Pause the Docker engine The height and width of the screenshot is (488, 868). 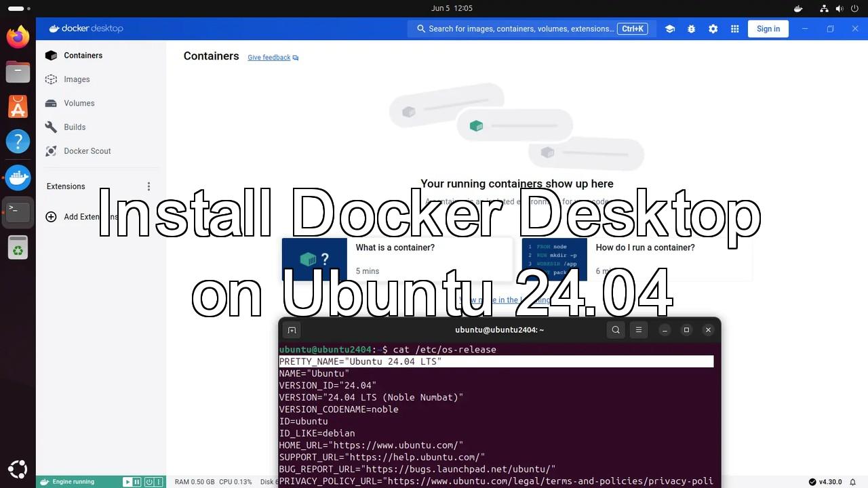[137, 482]
